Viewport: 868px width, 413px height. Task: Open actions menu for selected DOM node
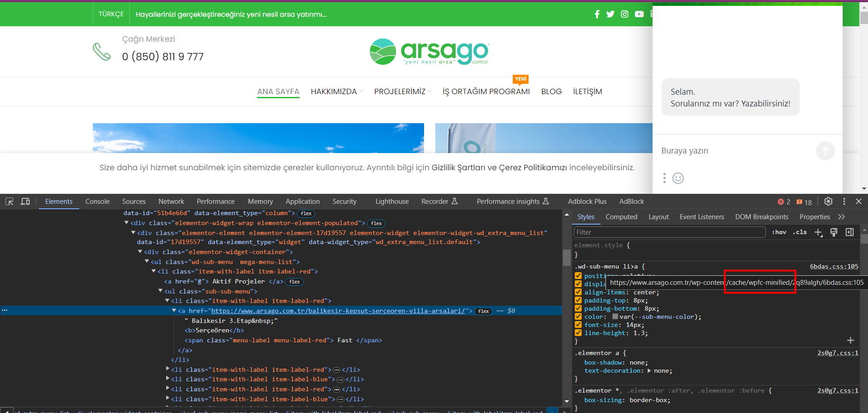(5, 311)
